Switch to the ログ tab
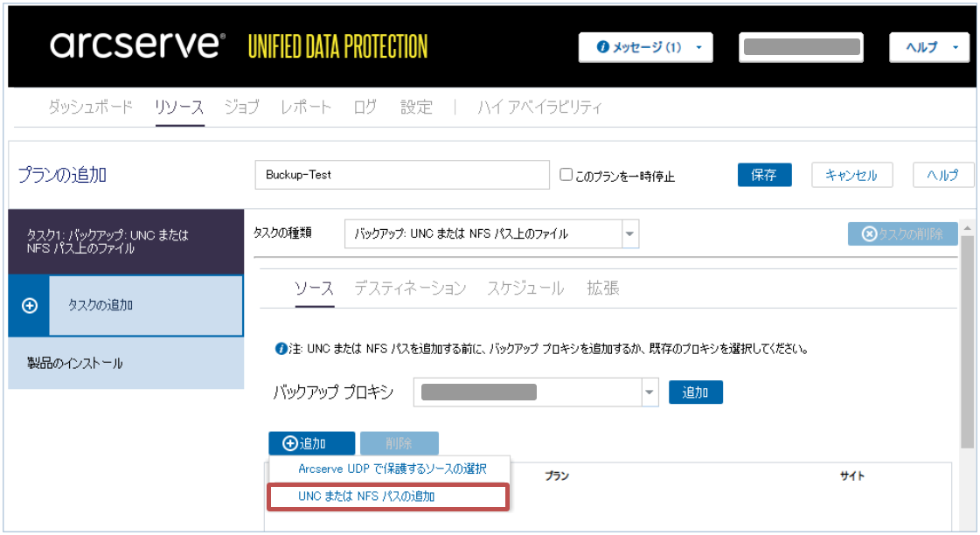 click(365, 107)
